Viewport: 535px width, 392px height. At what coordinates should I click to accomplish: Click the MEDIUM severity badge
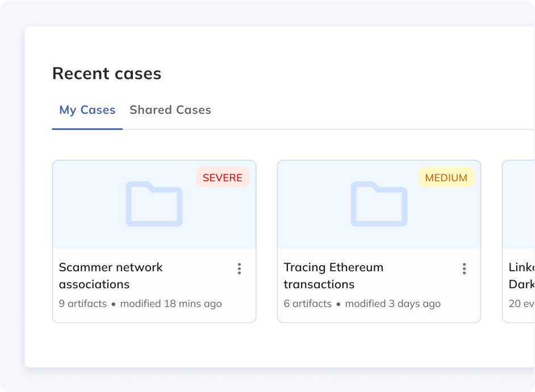pyautogui.click(x=446, y=178)
